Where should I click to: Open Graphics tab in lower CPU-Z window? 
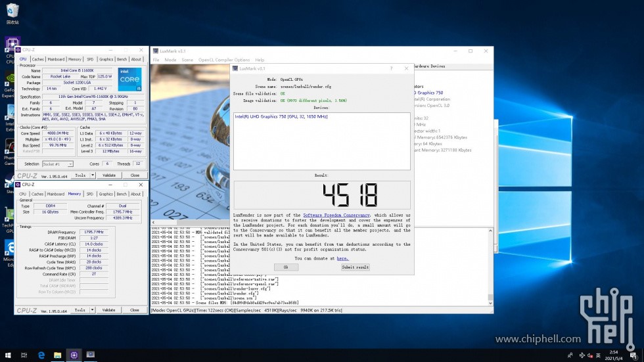(x=106, y=194)
